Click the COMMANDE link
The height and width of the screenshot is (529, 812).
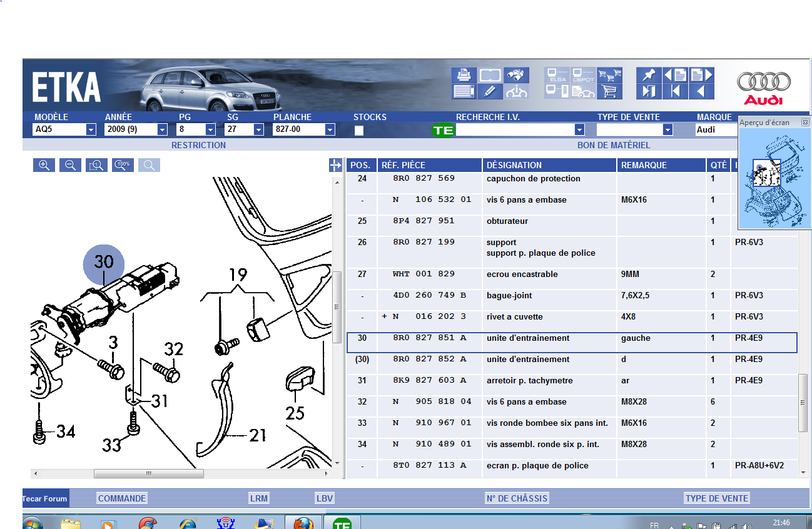(122, 498)
